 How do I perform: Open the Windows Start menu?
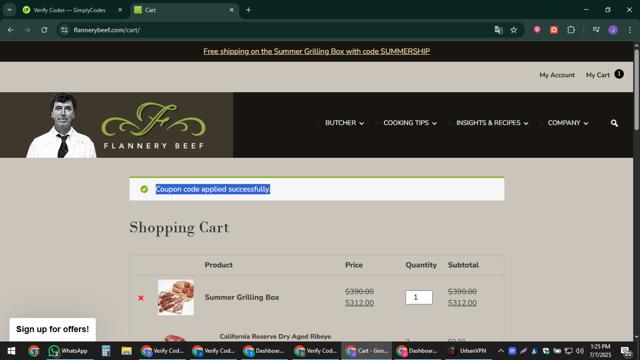tap(11, 351)
